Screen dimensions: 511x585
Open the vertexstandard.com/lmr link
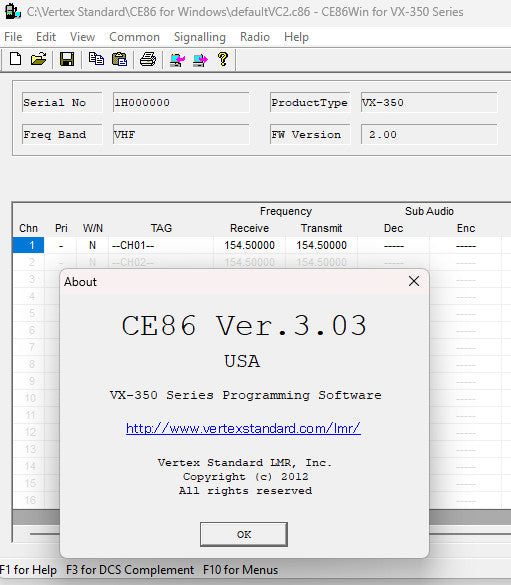[243, 428]
